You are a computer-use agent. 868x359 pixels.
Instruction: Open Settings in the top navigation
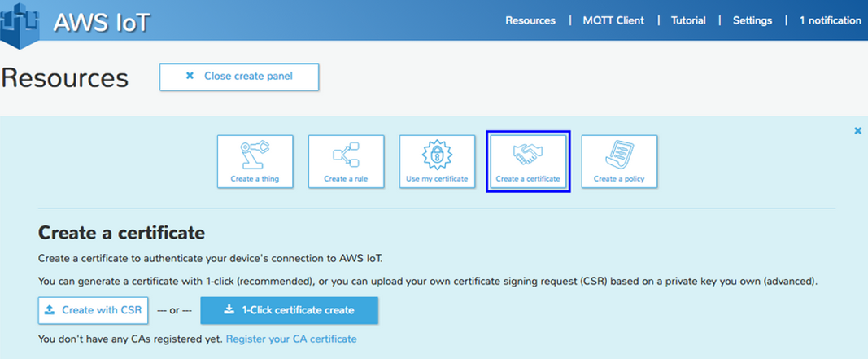752,20
